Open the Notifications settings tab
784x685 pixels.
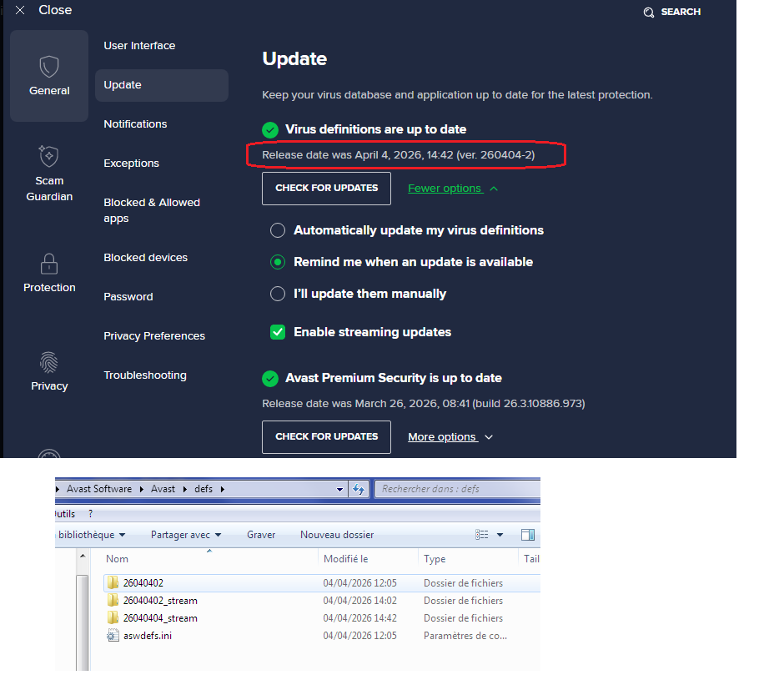(135, 124)
